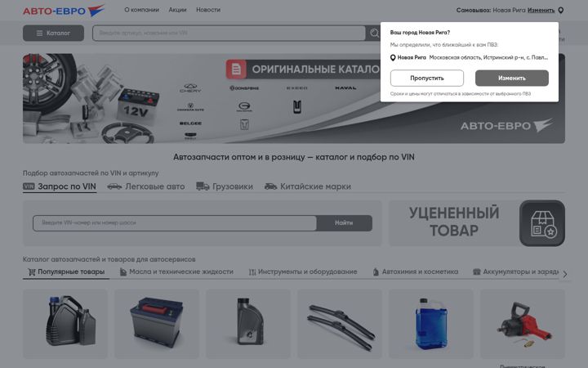This screenshot has height=368, width=588.
Task: Open the Новости link
Action: tap(208, 10)
